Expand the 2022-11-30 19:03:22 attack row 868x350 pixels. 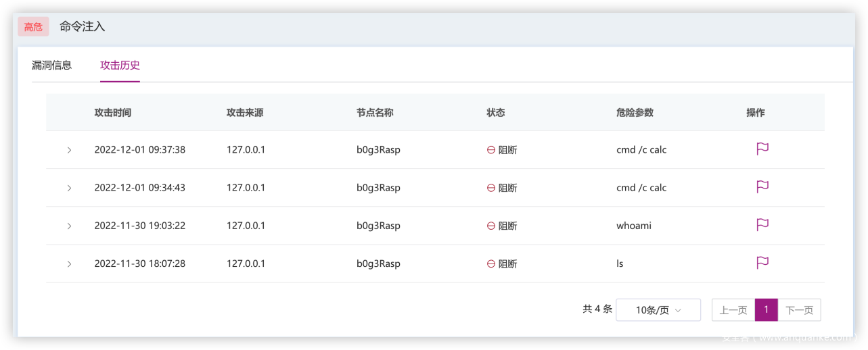coord(69,226)
